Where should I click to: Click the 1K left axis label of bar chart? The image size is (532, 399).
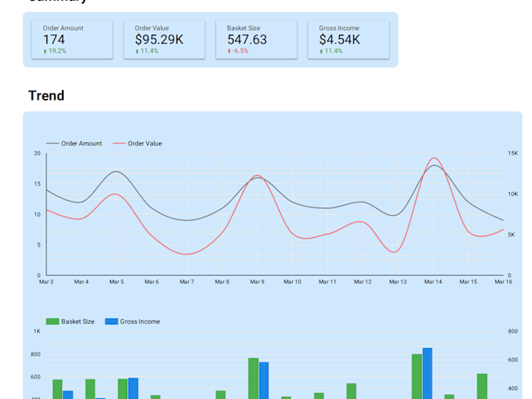tap(37, 331)
